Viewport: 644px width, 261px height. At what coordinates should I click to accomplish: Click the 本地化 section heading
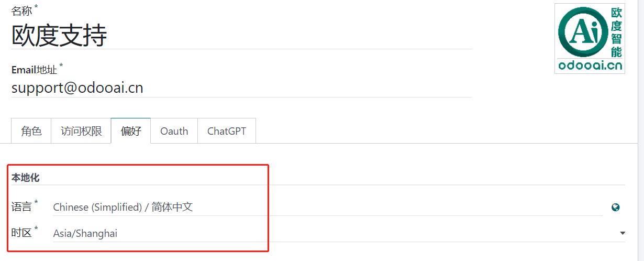tap(26, 178)
